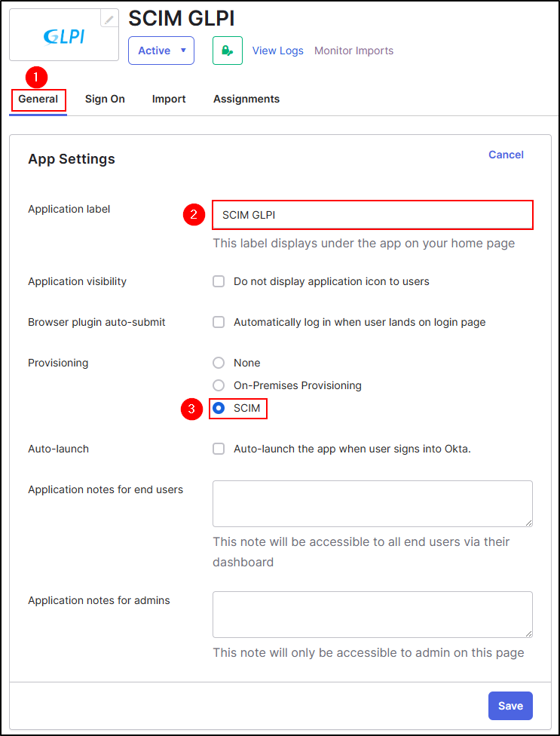Cancel editing App Settings
This screenshot has width=560, height=736.
(x=506, y=155)
